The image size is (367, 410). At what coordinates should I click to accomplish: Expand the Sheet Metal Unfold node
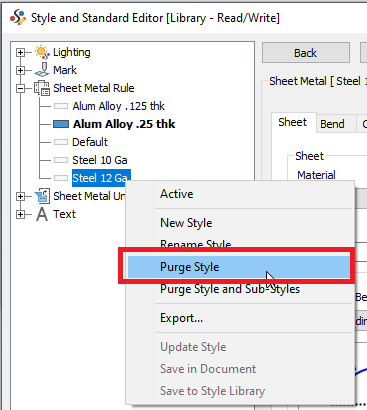(x=21, y=196)
